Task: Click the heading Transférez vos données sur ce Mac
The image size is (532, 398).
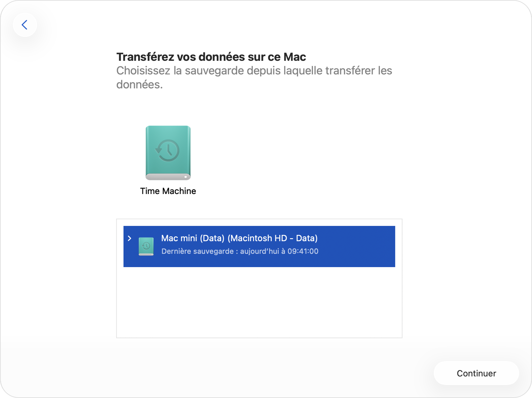Action: point(211,56)
